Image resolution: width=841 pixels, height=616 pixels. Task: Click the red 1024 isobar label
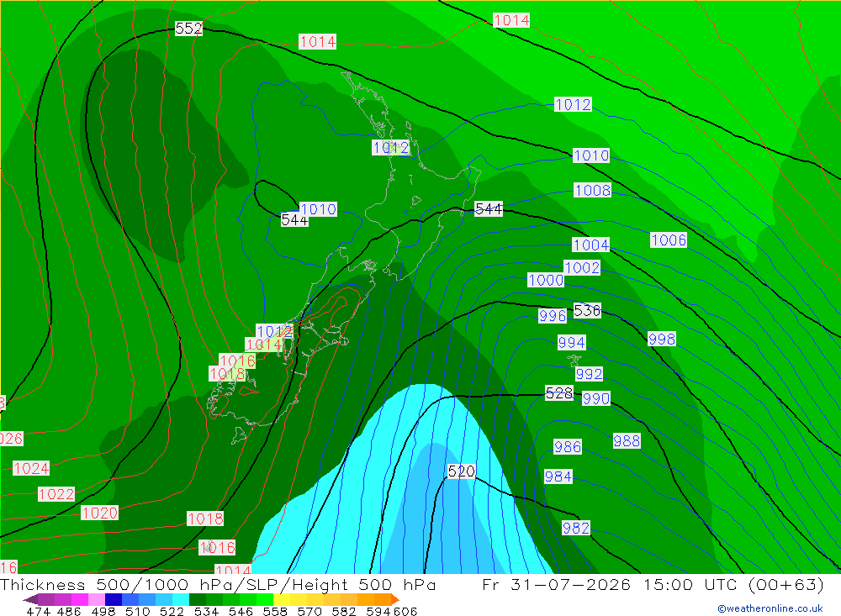[x=31, y=469]
